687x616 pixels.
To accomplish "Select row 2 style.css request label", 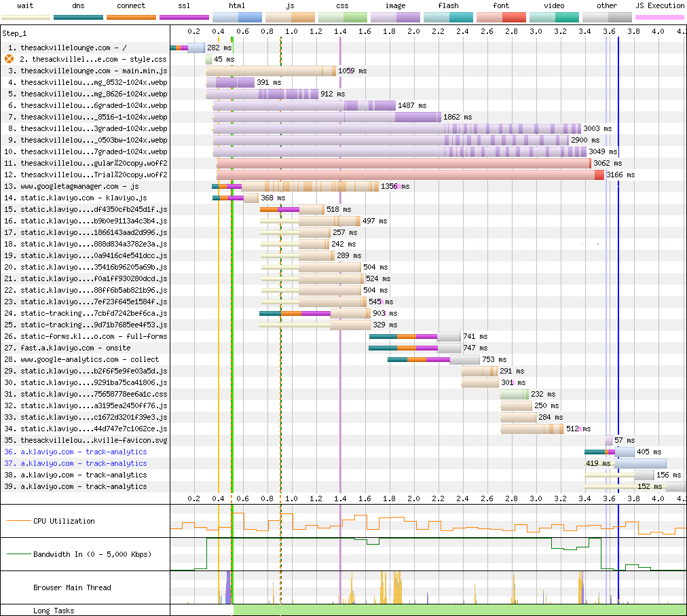I will (93, 59).
